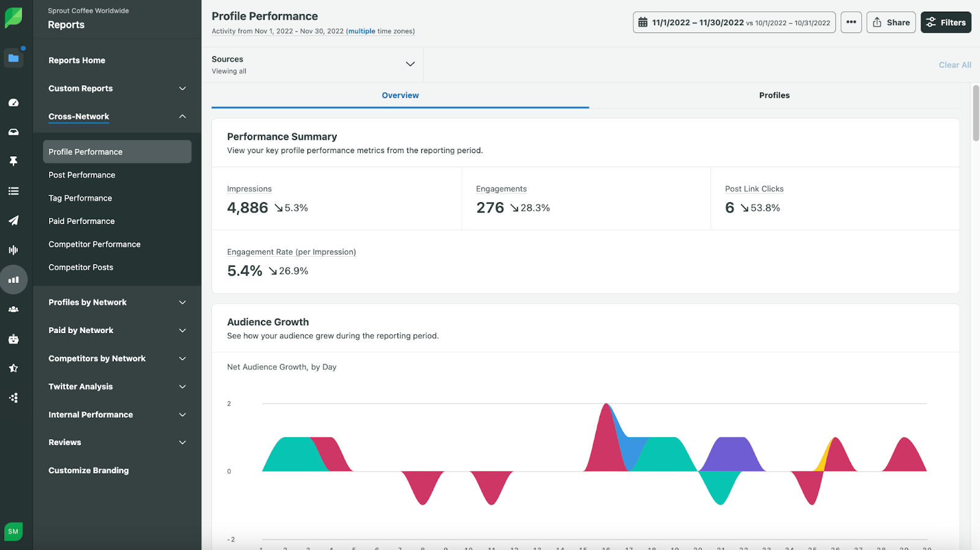Click the pushpin icon in sidebar
980x550 pixels.
pos(13,161)
